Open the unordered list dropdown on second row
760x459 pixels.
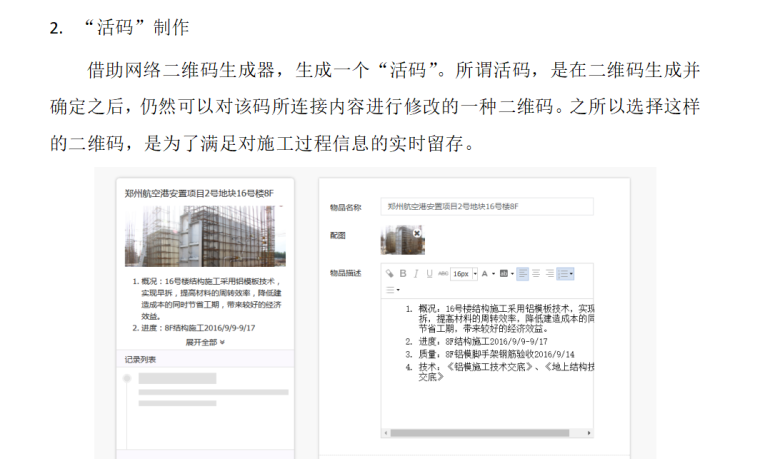(392, 289)
